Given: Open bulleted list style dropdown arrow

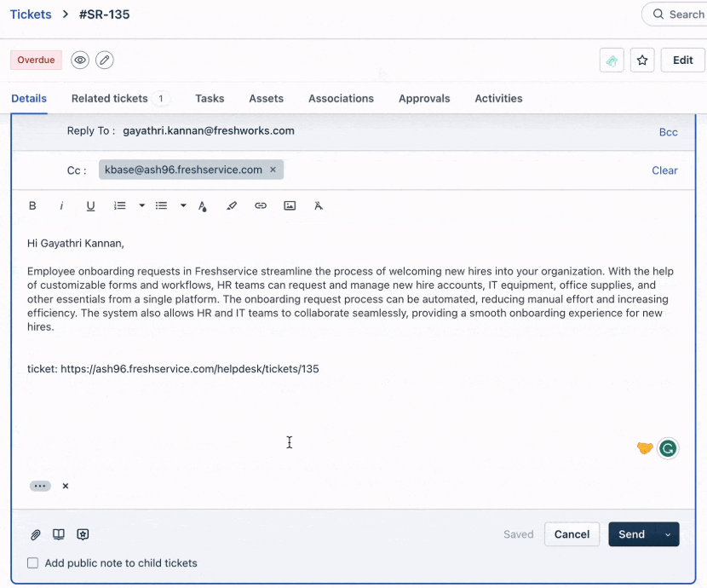Looking at the screenshot, I should pyautogui.click(x=183, y=205).
